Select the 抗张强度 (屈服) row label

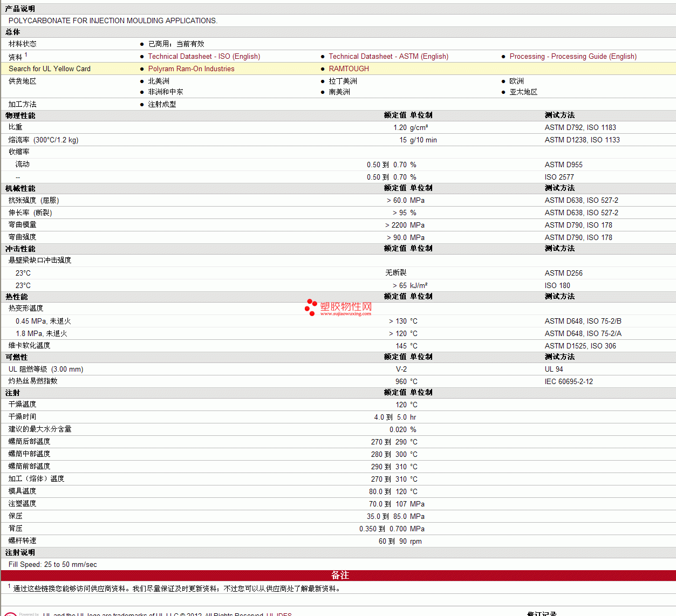34,200
